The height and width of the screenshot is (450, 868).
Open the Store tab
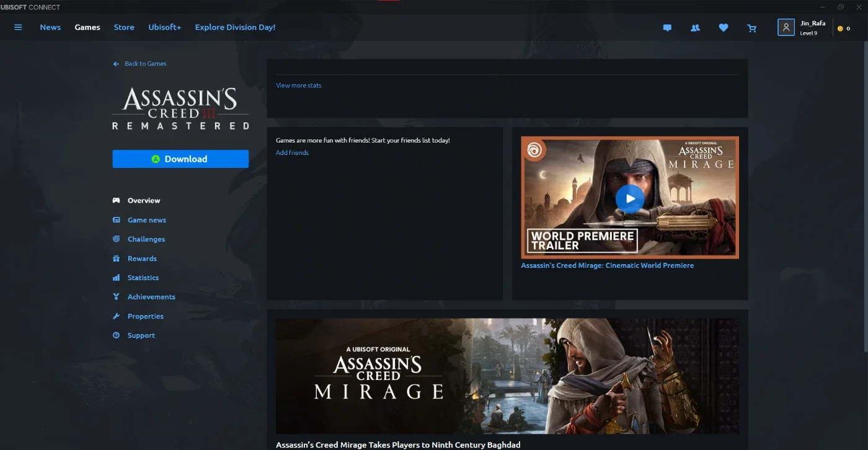point(124,27)
